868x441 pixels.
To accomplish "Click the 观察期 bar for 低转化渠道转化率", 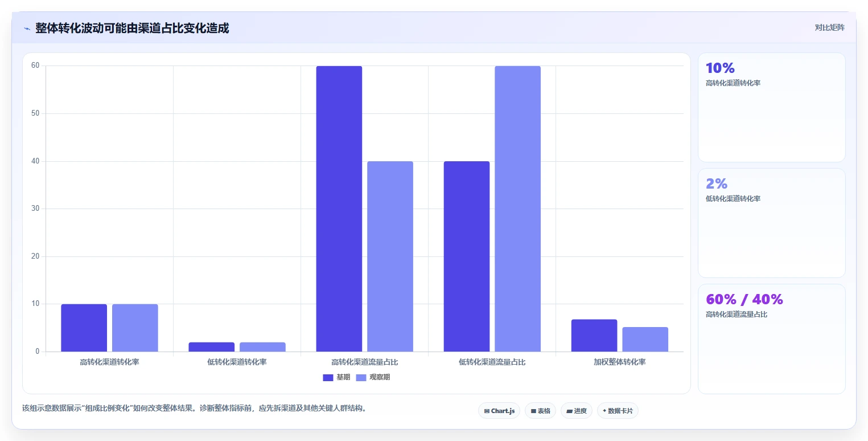I will [x=262, y=347].
